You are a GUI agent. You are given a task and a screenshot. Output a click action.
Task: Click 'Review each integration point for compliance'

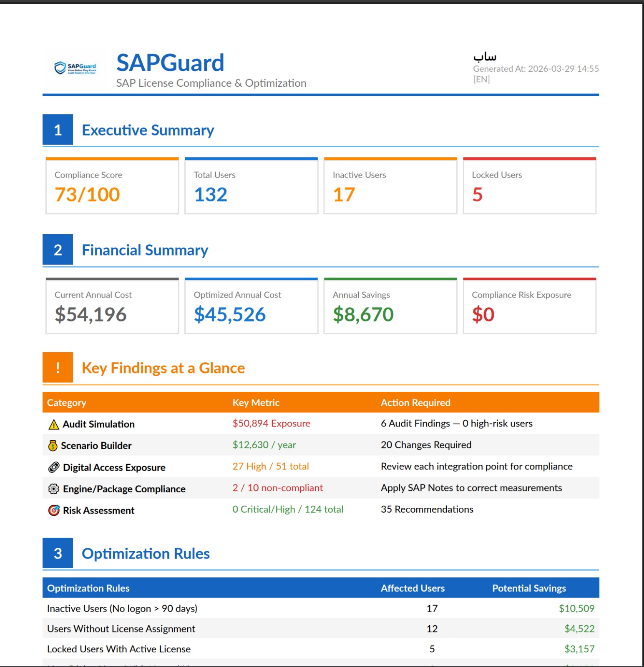(x=477, y=466)
